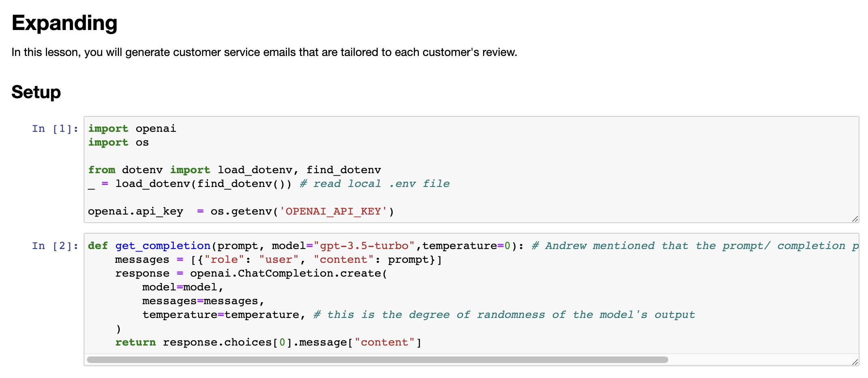Select the In [2] cell prompt
Image resolution: width=868 pixels, height=378 pixels.
[55, 246]
